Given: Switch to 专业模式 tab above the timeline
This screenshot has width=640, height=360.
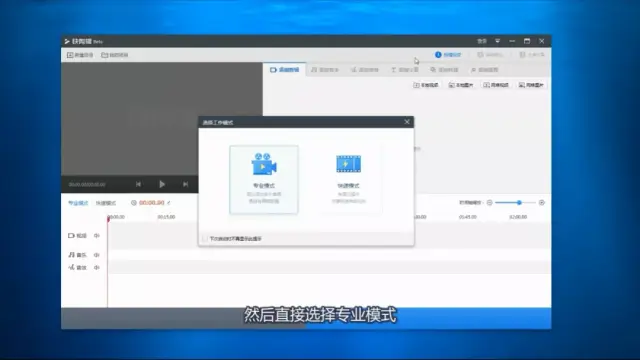Looking at the screenshot, I should (78, 203).
